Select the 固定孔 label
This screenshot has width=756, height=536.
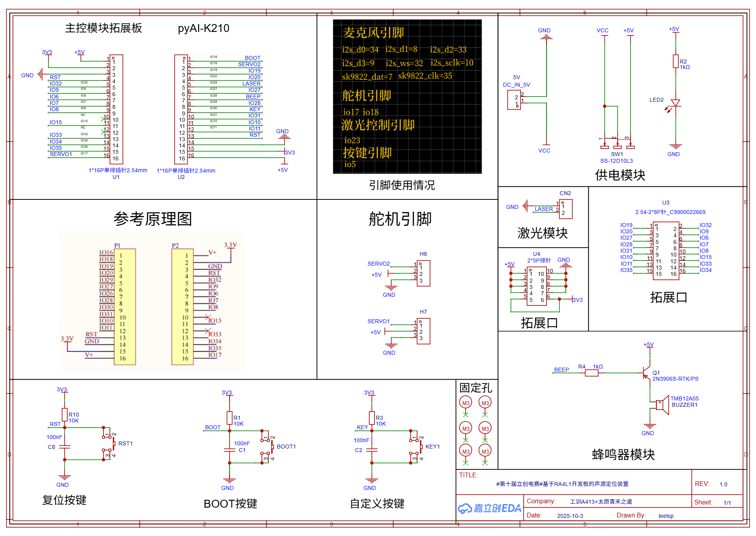476,388
